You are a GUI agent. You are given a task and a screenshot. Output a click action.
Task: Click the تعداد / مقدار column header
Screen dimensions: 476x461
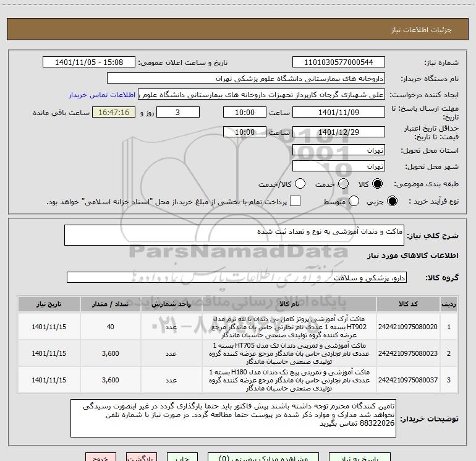point(111,304)
